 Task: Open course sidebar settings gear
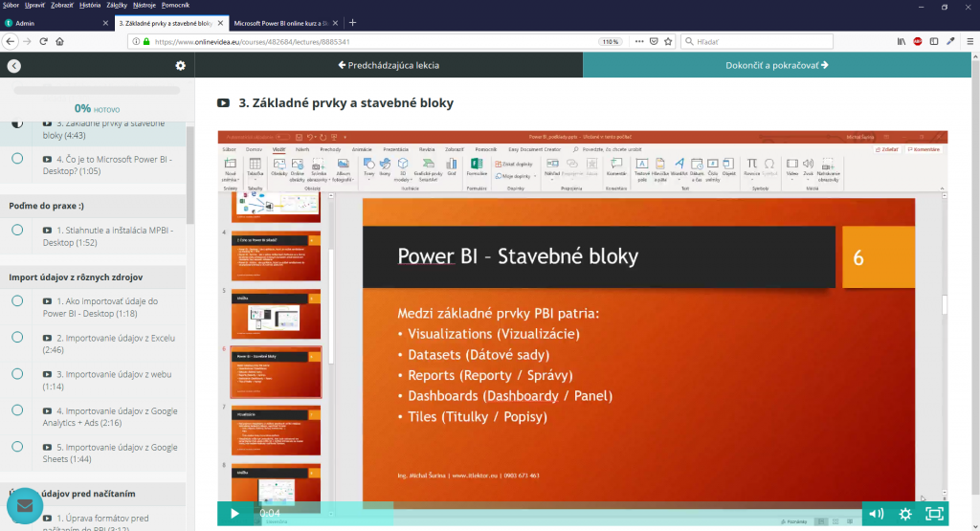180,66
